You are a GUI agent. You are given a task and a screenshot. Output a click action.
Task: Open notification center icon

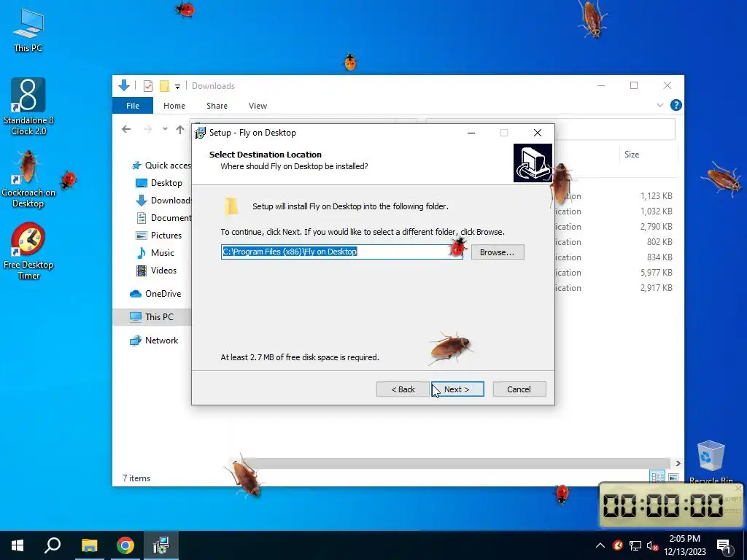pyautogui.click(x=724, y=545)
